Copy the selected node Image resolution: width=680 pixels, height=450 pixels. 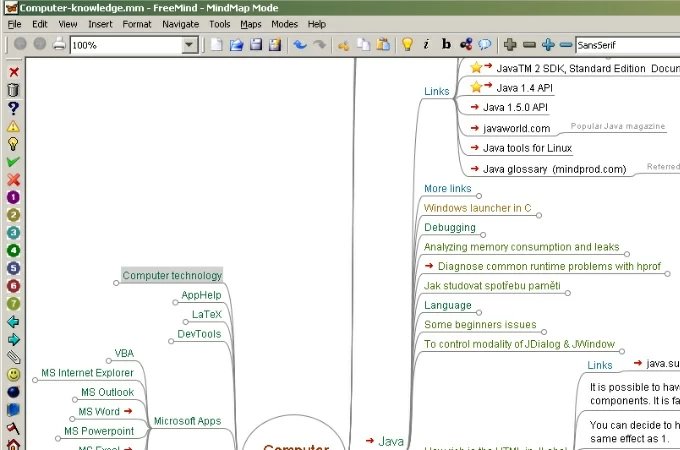363,44
